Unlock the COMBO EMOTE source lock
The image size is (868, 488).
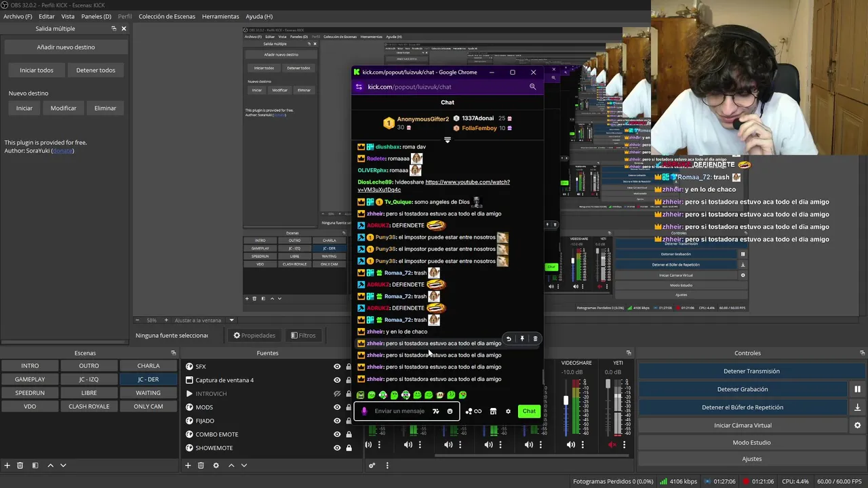pos(349,434)
